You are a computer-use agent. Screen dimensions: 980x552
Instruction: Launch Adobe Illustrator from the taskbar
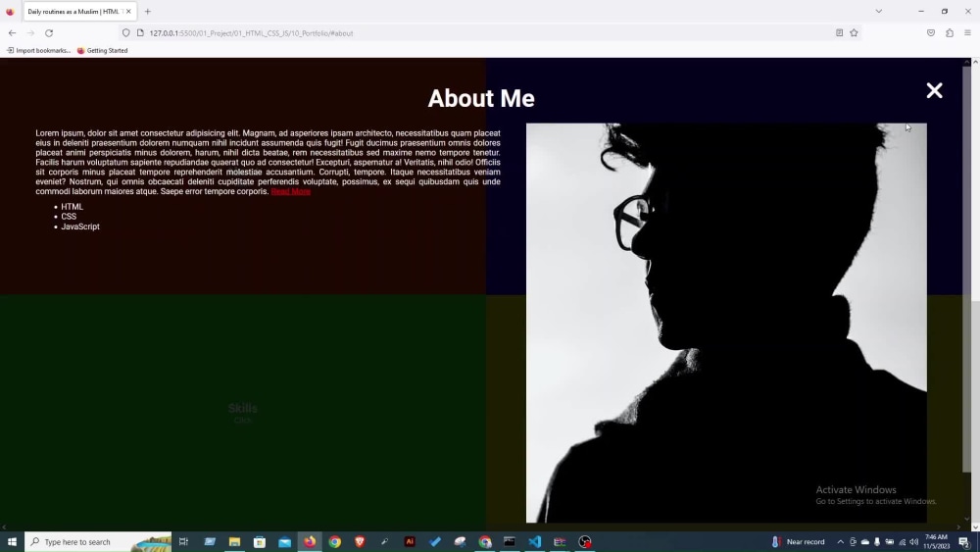(x=410, y=541)
